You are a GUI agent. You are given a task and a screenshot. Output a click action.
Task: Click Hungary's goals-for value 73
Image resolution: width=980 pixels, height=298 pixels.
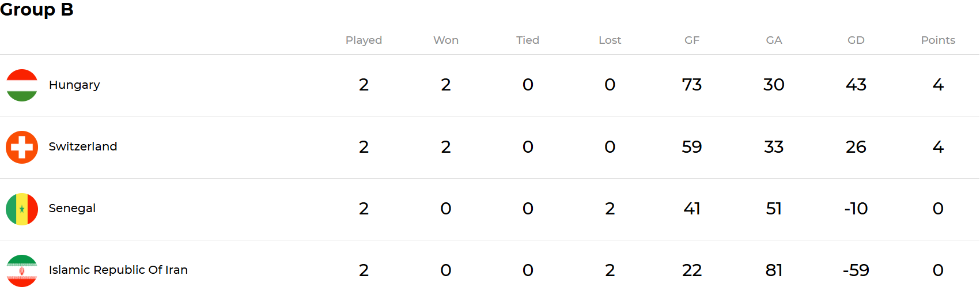(x=692, y=85)
